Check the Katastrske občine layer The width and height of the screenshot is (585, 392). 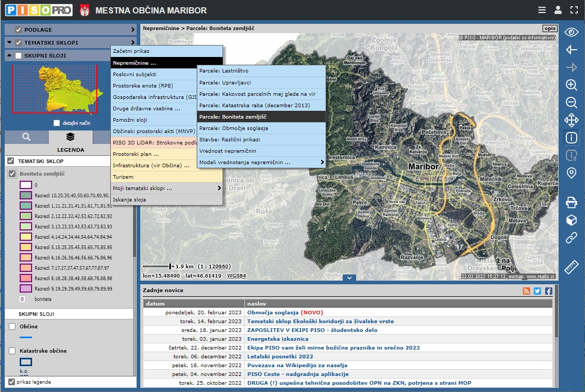[x=12, y=351]
